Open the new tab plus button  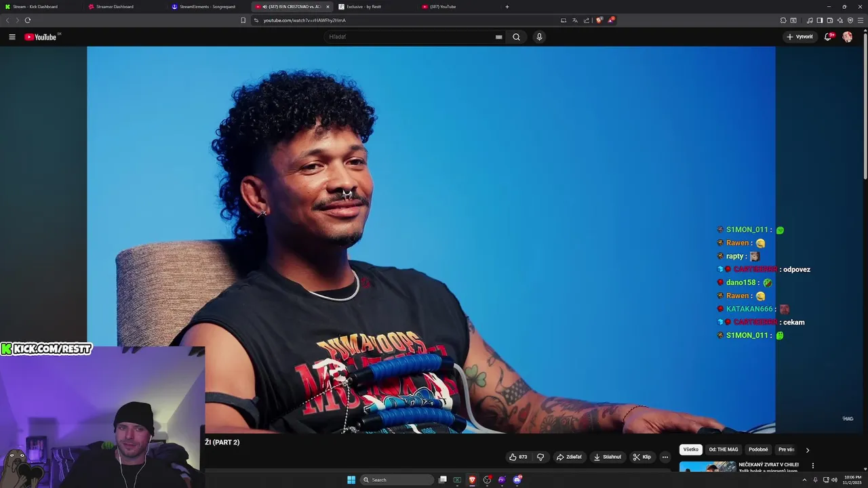507,7
